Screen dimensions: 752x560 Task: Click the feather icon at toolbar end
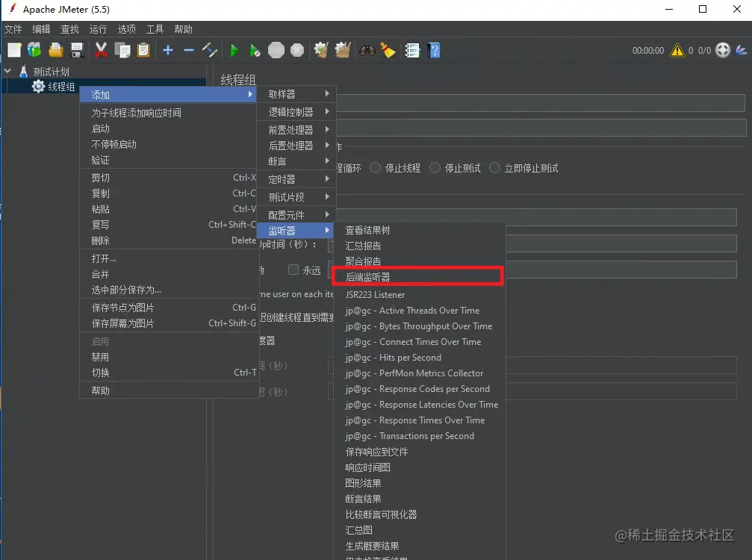[x=742, y=50]
